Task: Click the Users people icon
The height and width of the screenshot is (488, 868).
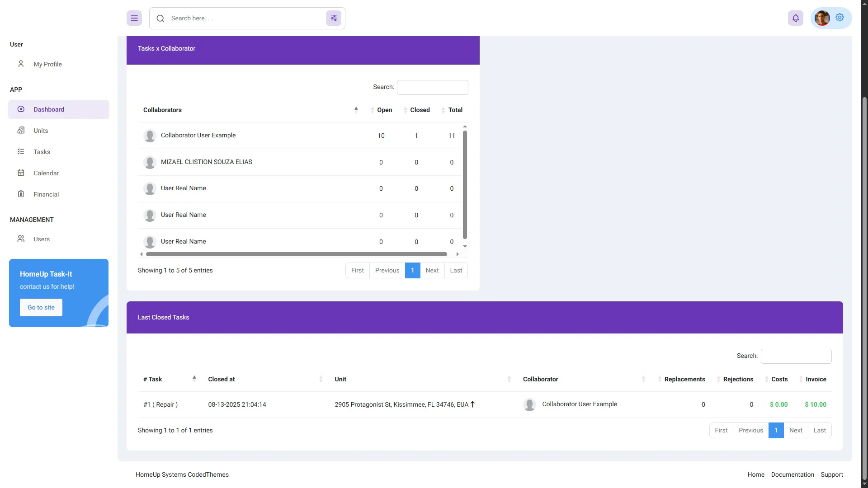Action: (21, 239)
